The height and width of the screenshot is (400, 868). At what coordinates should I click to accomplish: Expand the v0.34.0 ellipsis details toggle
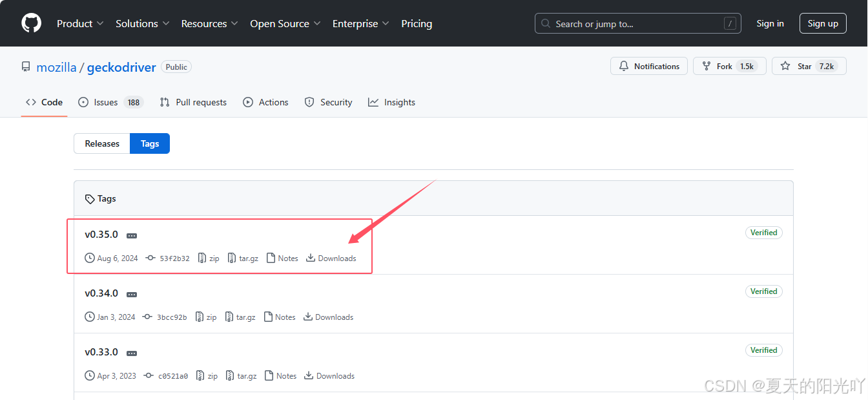(x=132, y=295)
